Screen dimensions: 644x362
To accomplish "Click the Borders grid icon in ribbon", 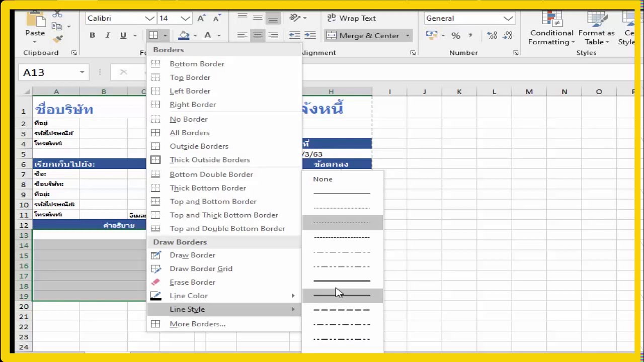I will tap(153, 35).
